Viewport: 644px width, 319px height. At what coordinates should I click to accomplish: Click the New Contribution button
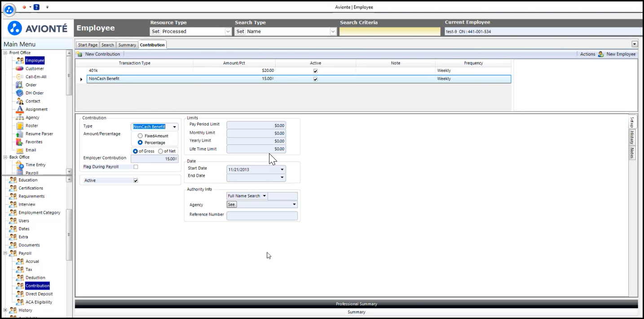98,54
